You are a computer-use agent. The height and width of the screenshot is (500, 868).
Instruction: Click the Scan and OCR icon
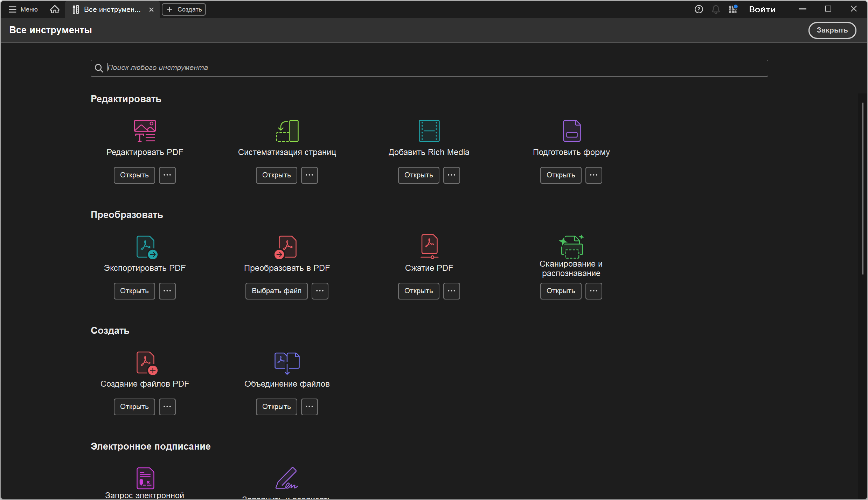pyautogui.click(x=571, y=246)
